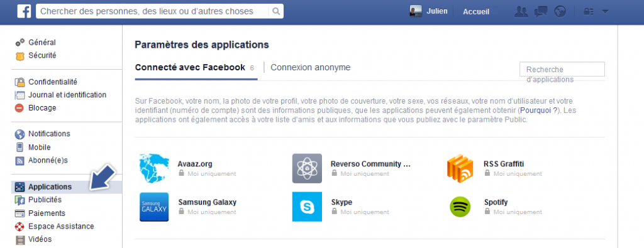
Task: Open Julien's profile link
Action: pyautogui.click(x=437, y=11)
